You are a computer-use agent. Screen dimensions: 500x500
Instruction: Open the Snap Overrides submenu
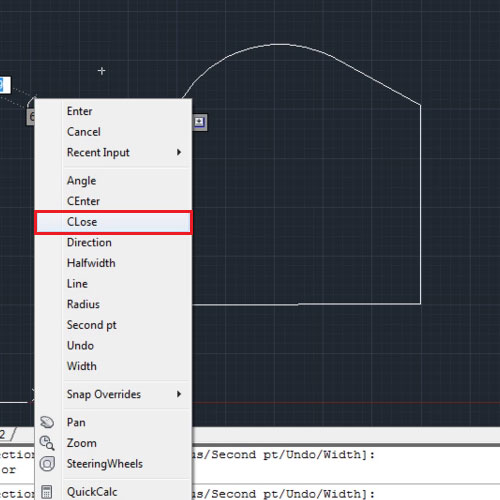[x=113, y=394]
